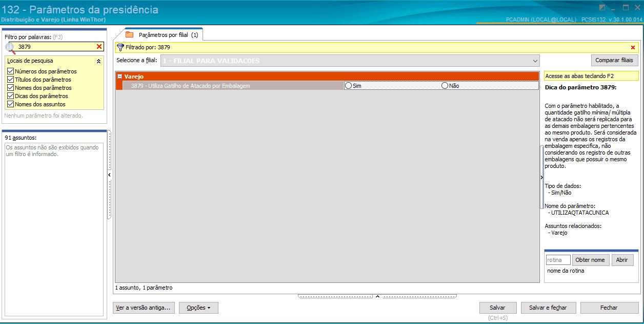
Task: Collapse the 'Locais de pesquisa' section
Action: click(98, 61)
